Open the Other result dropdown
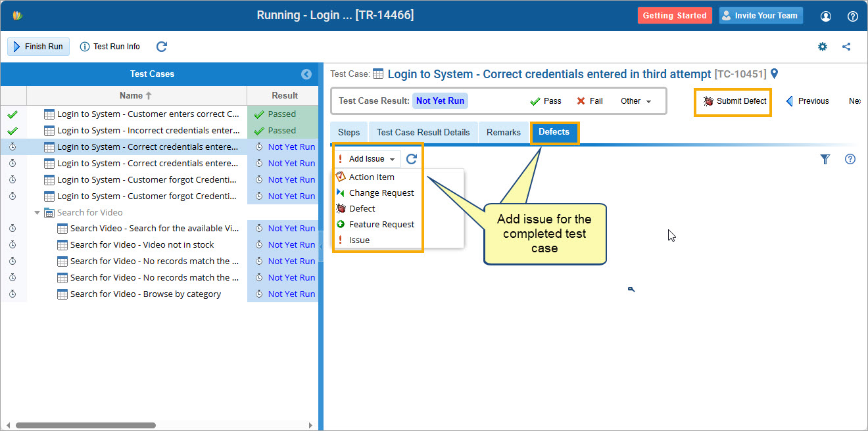Image resolution: width=868 pixels, height=431 pixels. (636, 101)
